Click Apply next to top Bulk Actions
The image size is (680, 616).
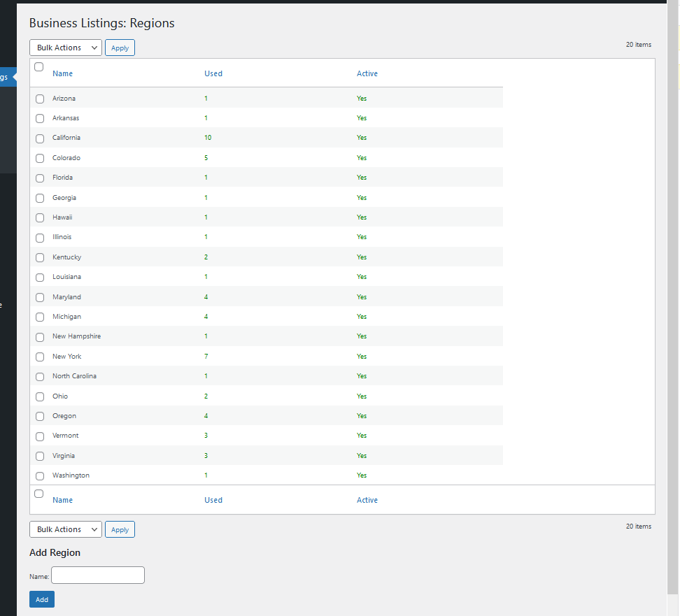(120, 48)
